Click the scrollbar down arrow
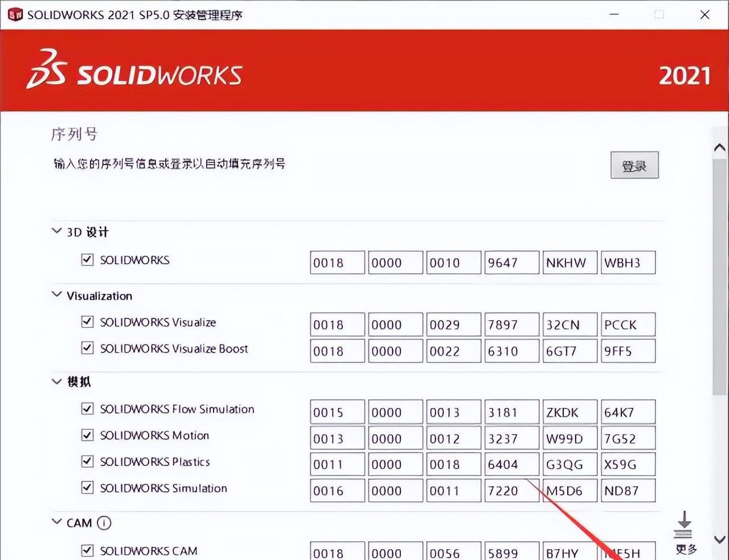 click(720, 539)
